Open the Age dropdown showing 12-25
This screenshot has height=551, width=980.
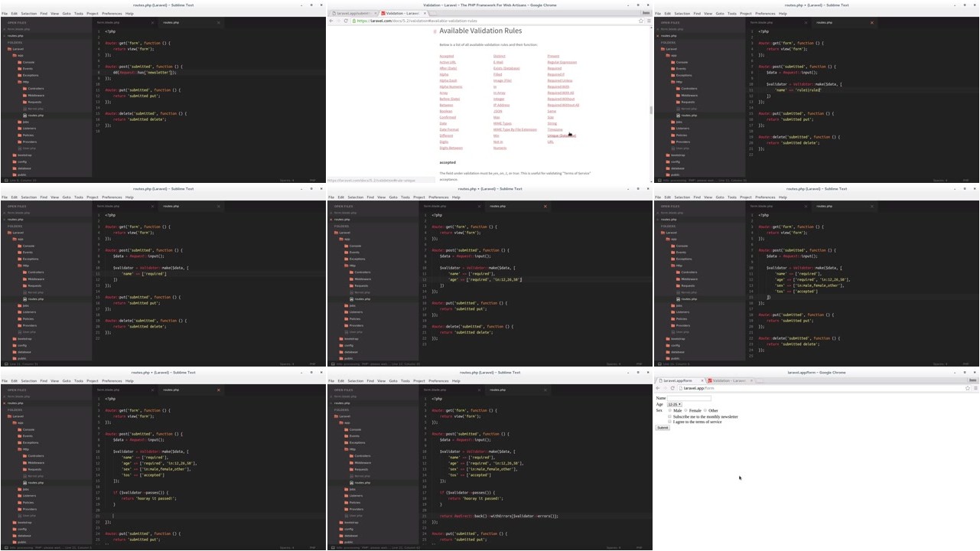point(674,404)
